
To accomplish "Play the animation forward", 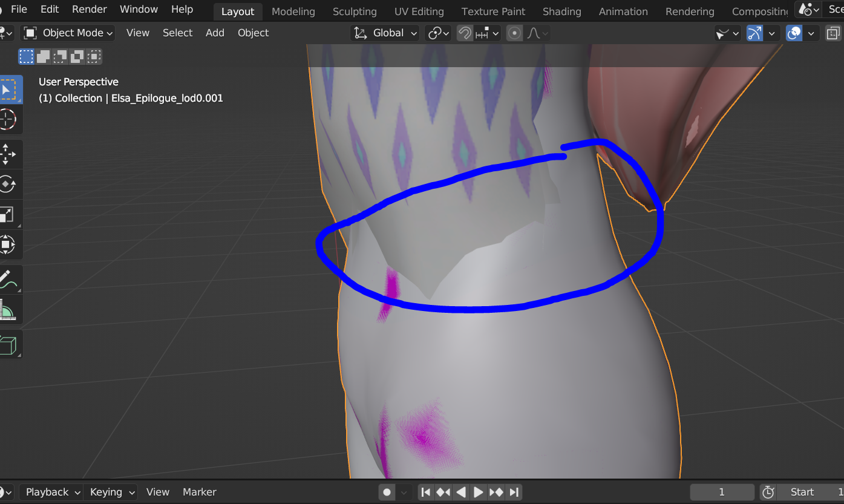I will point(479,492).
